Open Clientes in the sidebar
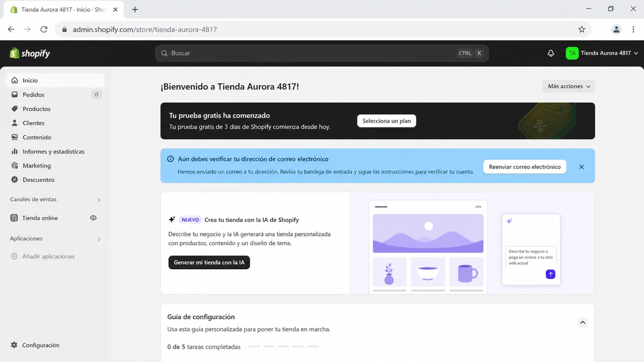This screenshot has width=644, height=362. point(55,123)
